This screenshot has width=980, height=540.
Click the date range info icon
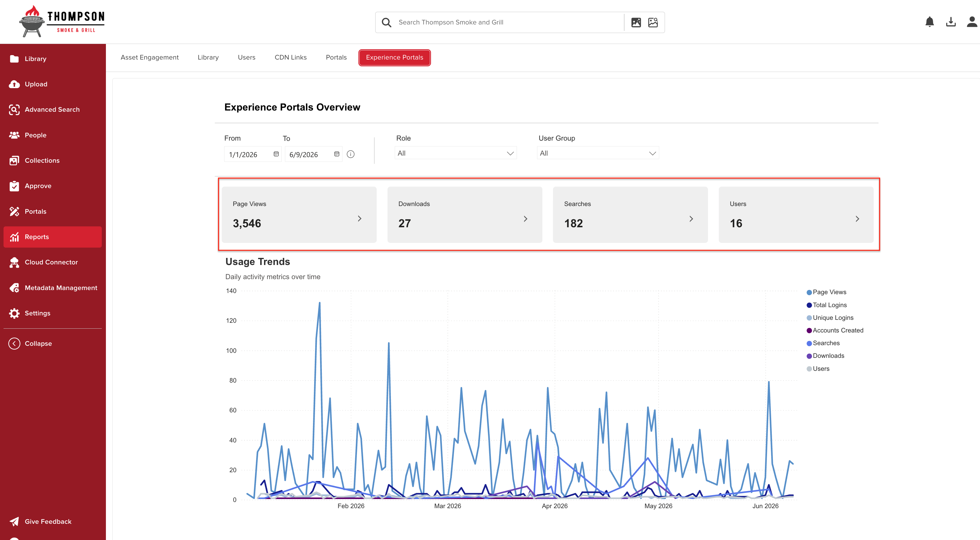(351, 154)
